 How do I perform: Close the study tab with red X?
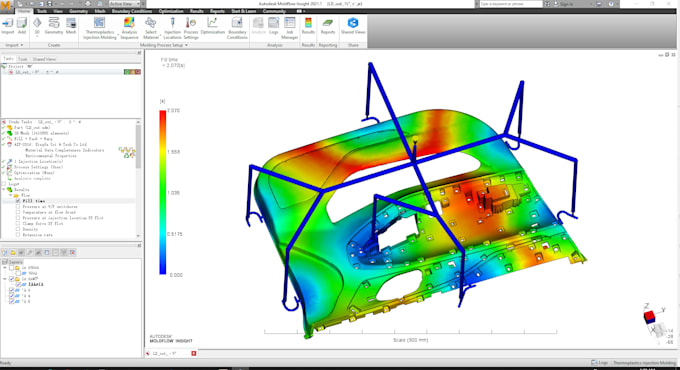pos(194,354)
